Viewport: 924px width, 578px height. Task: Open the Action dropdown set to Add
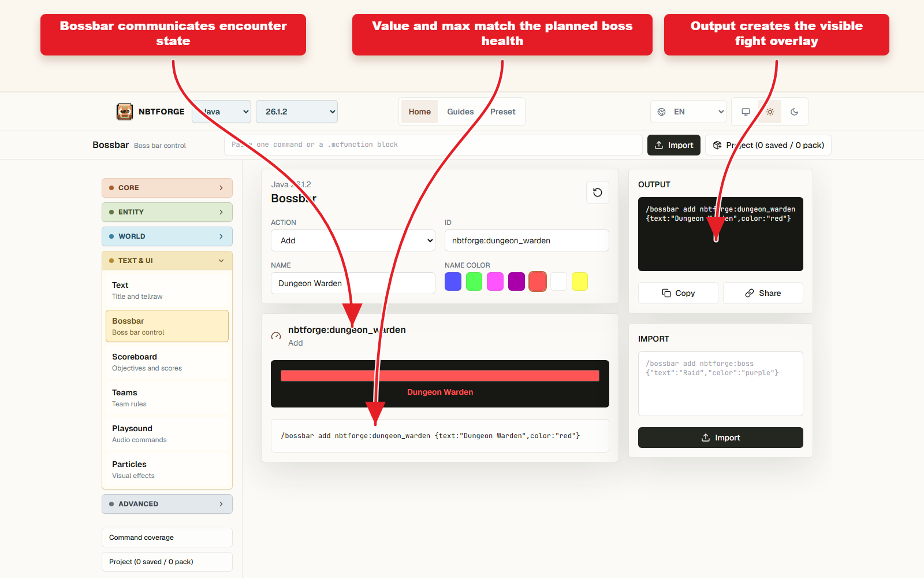353,240
